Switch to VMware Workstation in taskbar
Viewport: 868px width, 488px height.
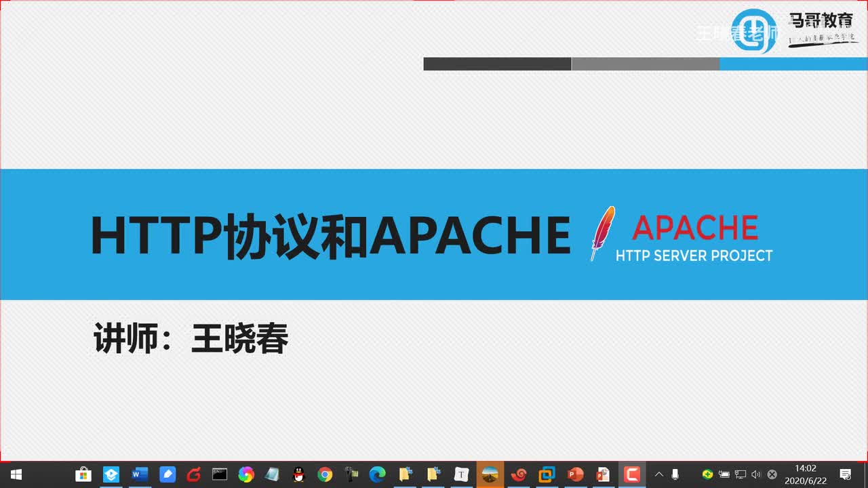point(547,474)
